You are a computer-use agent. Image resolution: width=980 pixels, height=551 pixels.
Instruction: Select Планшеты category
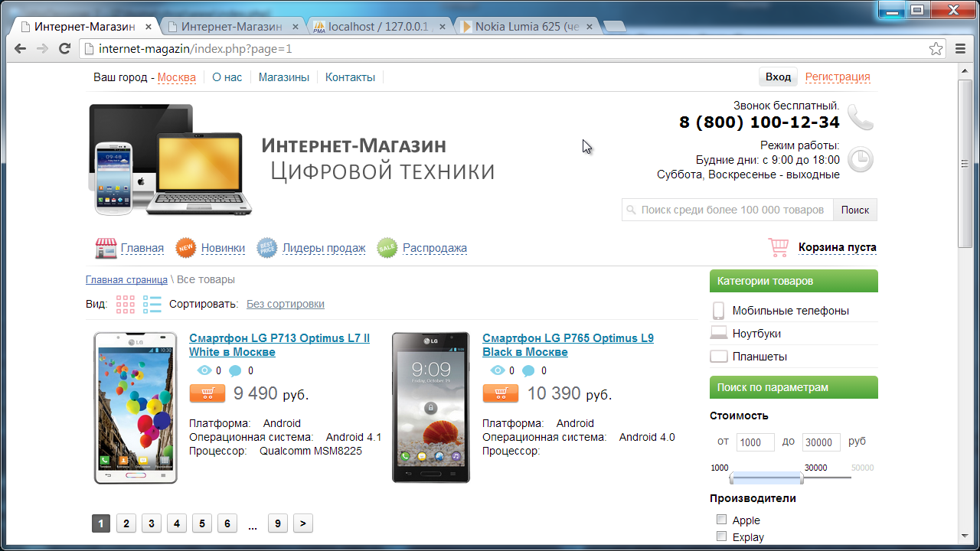759,357
